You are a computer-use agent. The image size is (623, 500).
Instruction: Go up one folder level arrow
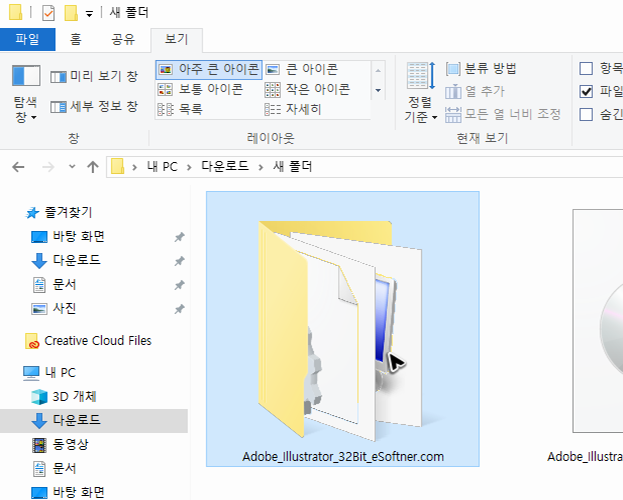click(93, 167)
